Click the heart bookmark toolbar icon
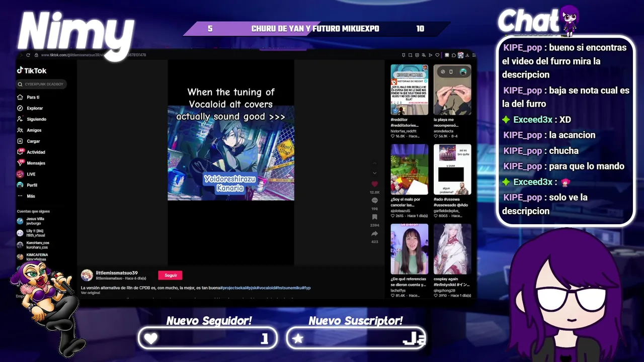This screenshot has width=644, height=362. [437, 55]
